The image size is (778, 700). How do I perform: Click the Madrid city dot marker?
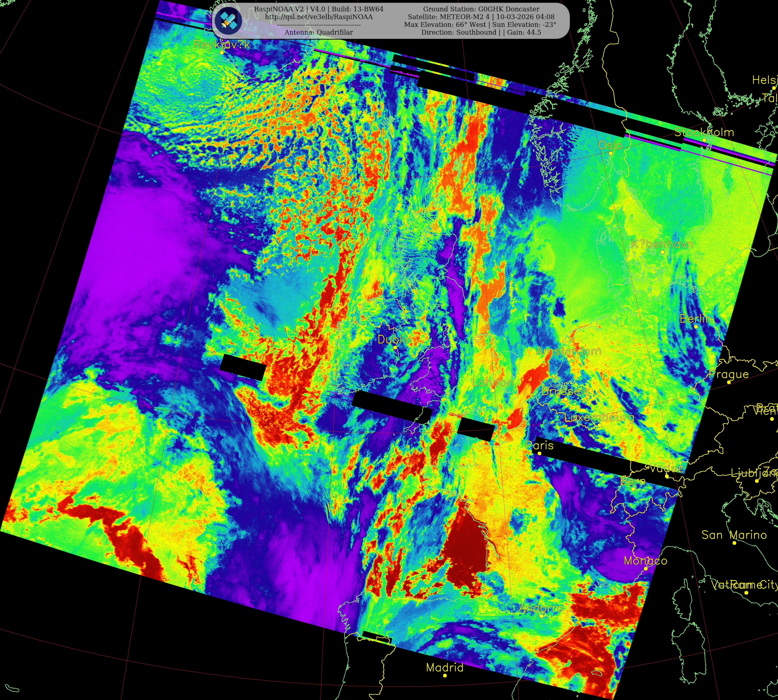tap(445, 675)
